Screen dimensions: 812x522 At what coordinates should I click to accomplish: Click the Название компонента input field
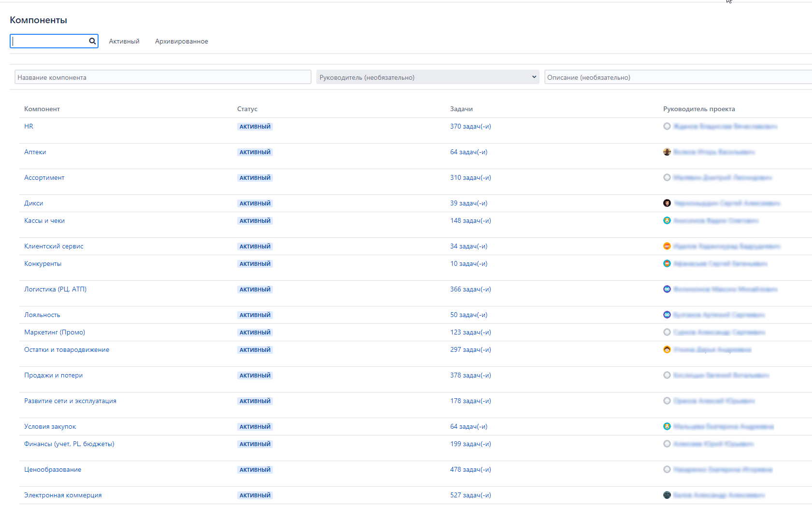(x=163, y=77)
